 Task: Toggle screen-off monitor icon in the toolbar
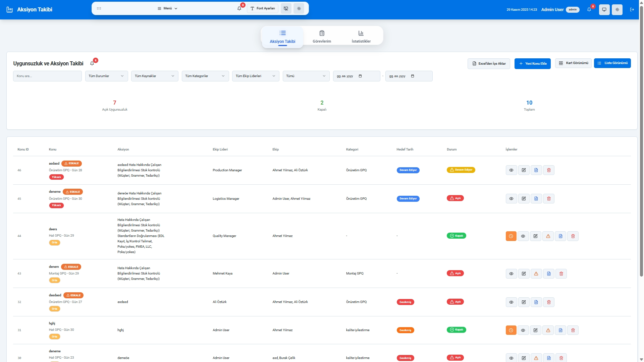[286, 8]
